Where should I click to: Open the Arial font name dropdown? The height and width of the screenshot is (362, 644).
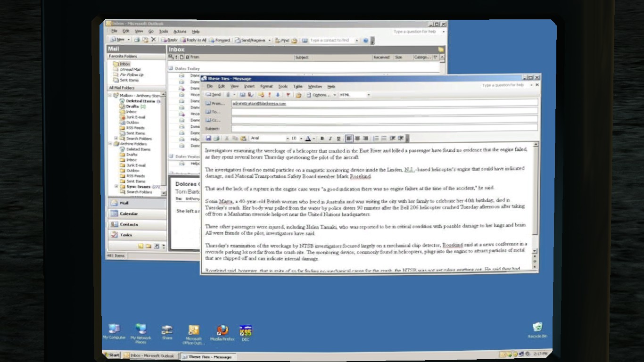[287, 139]
